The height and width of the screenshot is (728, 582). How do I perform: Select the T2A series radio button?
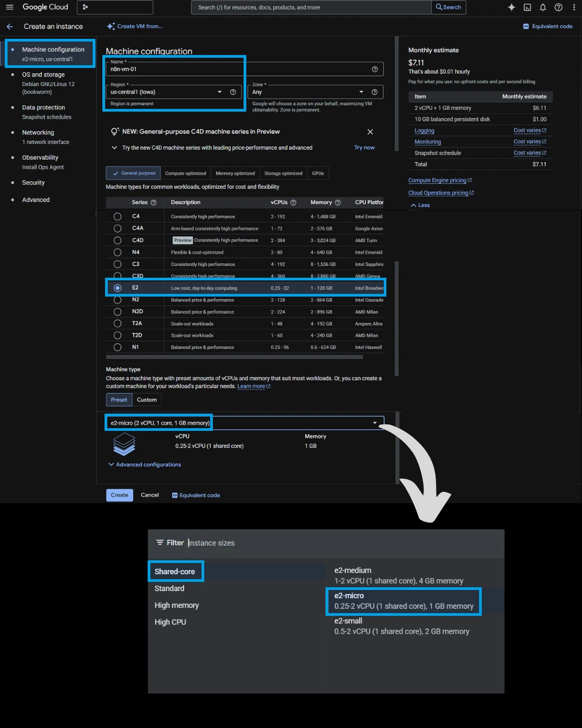click(x=117, y=324)
